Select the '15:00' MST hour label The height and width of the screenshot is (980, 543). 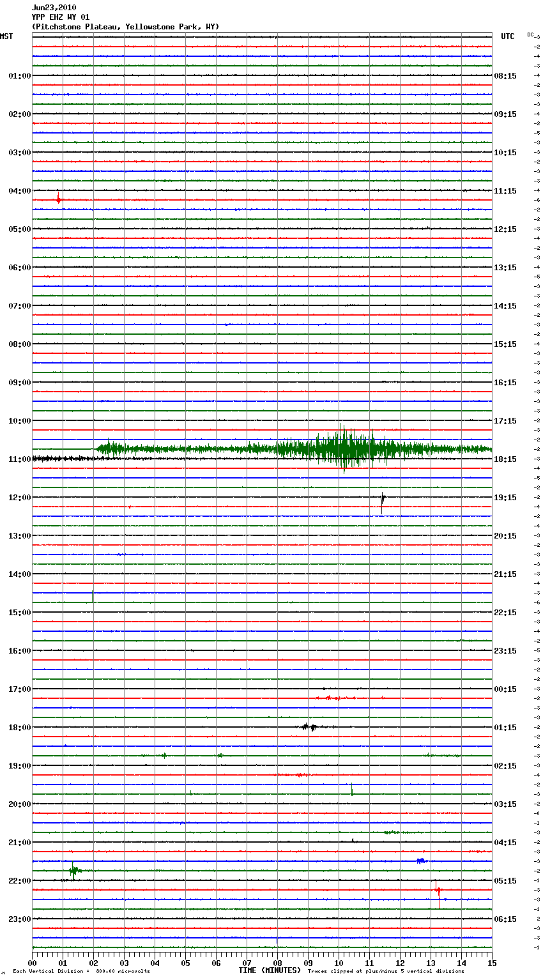(20, 613)
